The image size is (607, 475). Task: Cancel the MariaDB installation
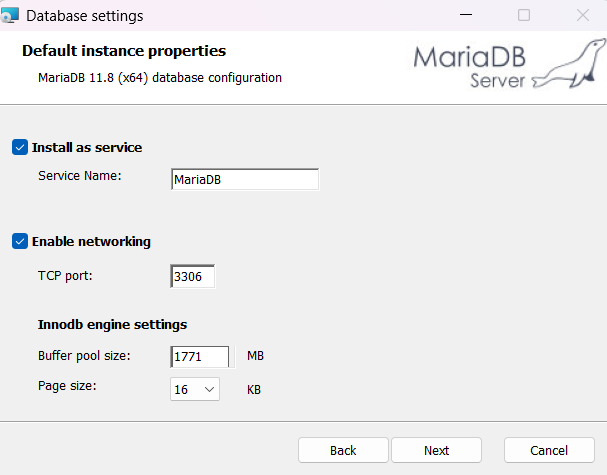pyautogui.click(x=549, y=450)
